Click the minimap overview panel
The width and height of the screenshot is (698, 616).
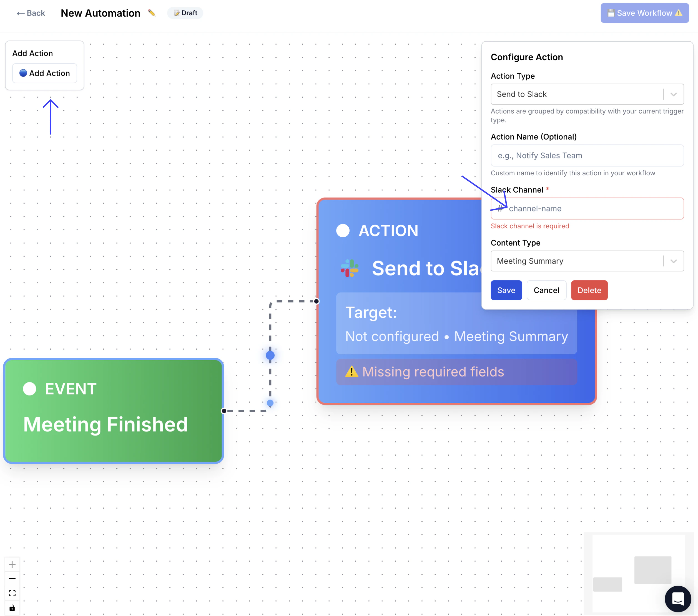(x=639, y=573)
